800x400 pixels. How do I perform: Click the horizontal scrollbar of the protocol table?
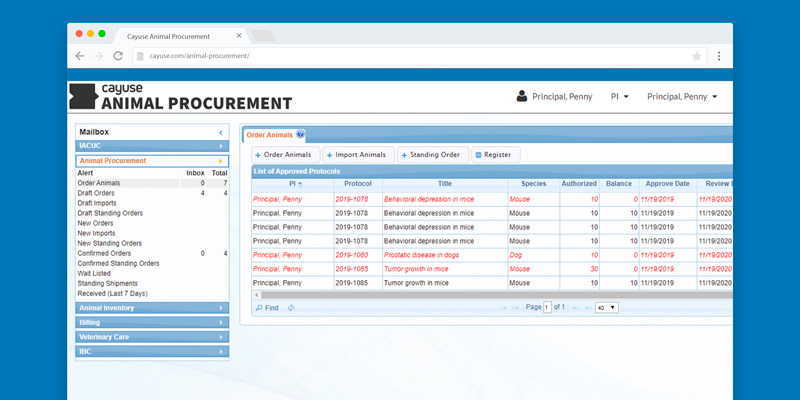pyautogui.click(x=496, y=295)
